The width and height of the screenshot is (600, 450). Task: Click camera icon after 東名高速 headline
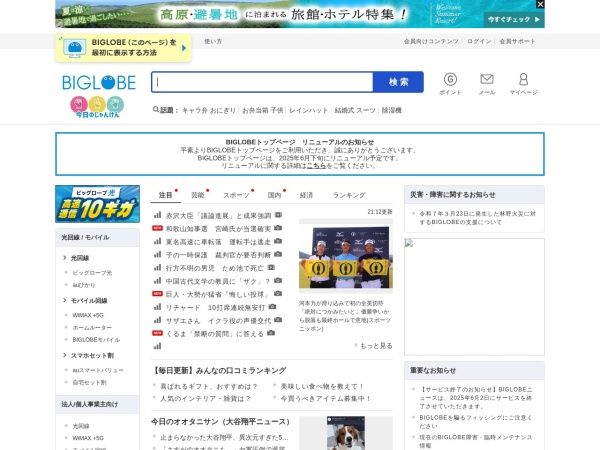tap(278, 241)
